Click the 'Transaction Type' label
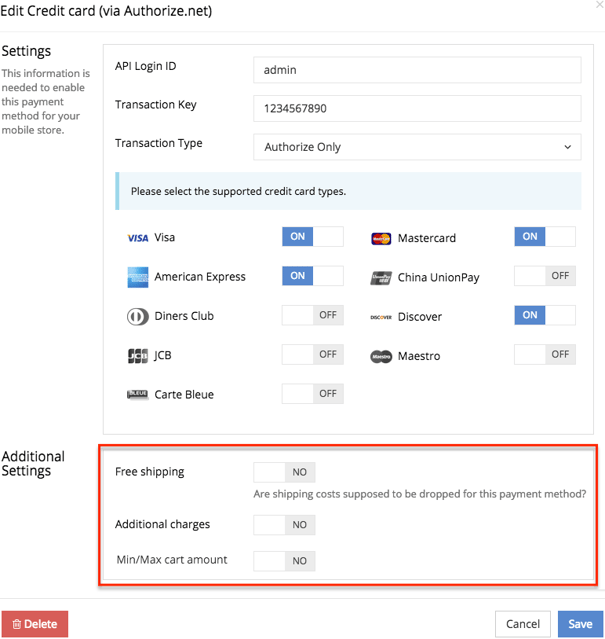 (x=158, y=143)
